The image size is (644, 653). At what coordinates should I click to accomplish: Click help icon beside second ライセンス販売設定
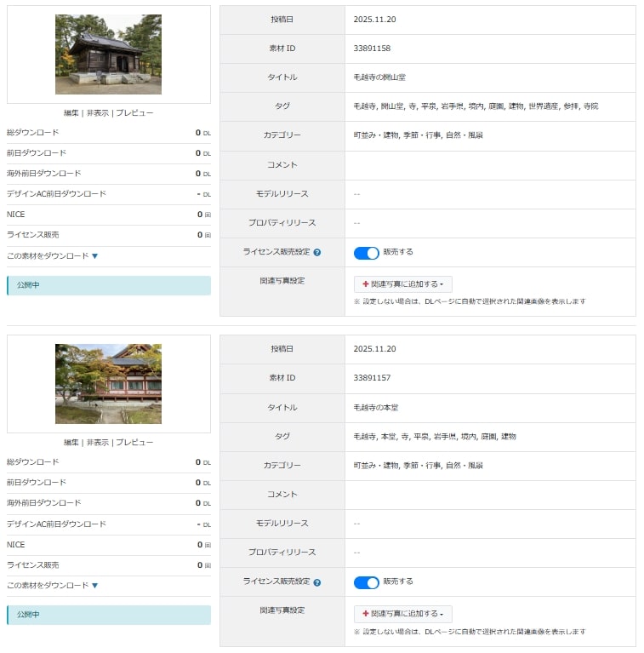coord(316,582)
